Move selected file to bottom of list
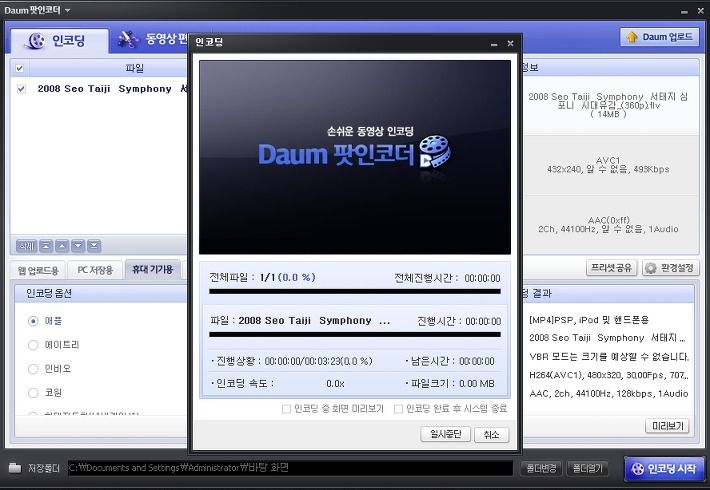This screenshot has height=490, width=710. pyautogui.click(x=94, y=245)
